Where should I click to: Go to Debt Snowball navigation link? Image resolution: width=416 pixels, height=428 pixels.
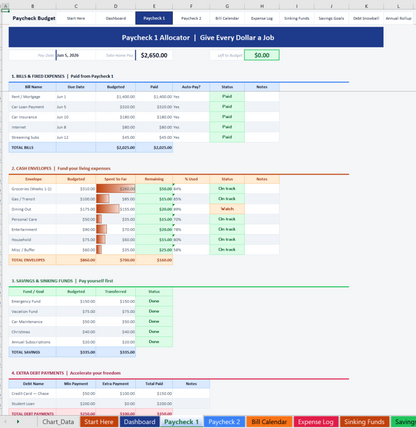click(x=366, y=18)
